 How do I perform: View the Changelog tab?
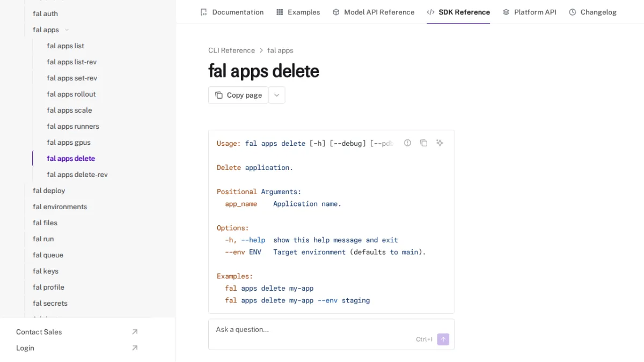coord(592,12)
